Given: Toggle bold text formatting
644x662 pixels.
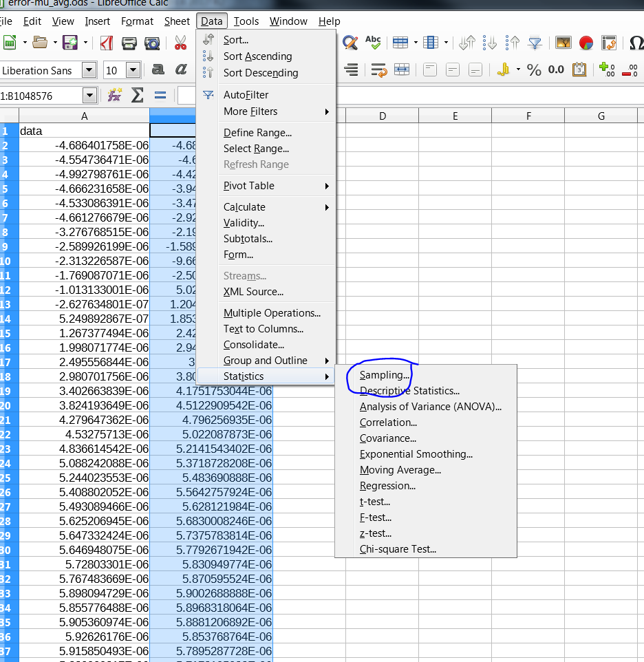Looking at the screenshot, I should (158, 70).
